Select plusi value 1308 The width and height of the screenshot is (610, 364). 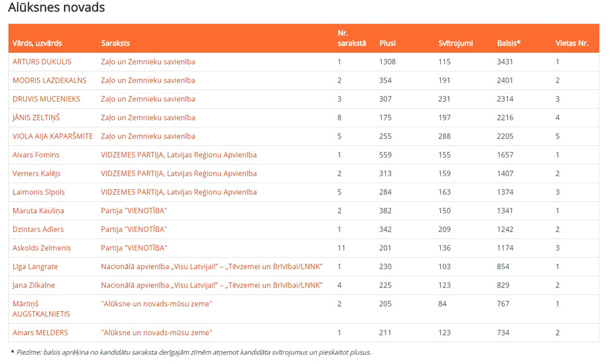(x=387, y=61)
